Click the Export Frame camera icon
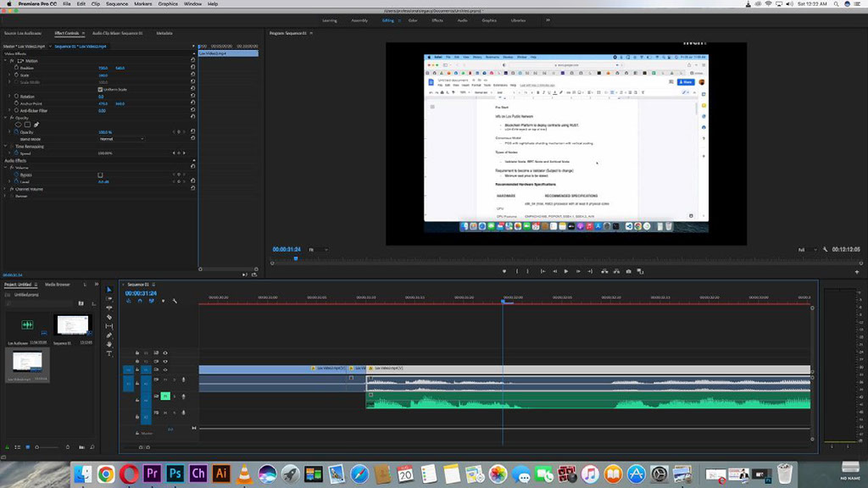Image resolution: width=868 pixels, height=488 pixels. click(x=628, y=271)
